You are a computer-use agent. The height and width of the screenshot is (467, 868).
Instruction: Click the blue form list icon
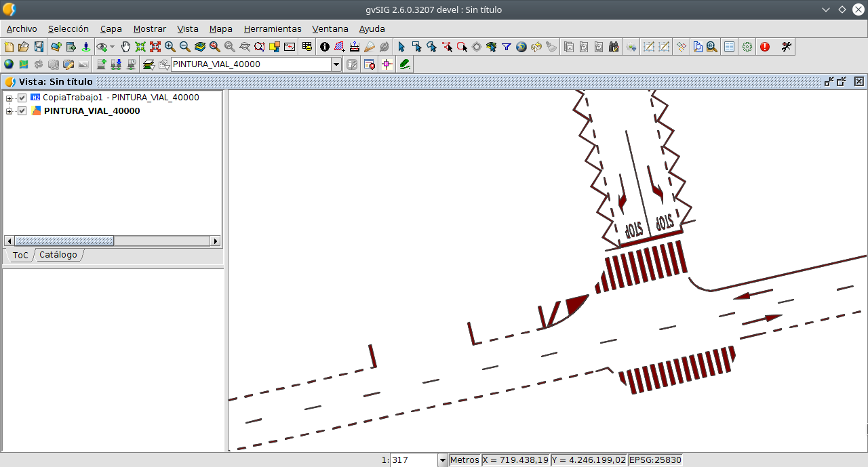730,47
